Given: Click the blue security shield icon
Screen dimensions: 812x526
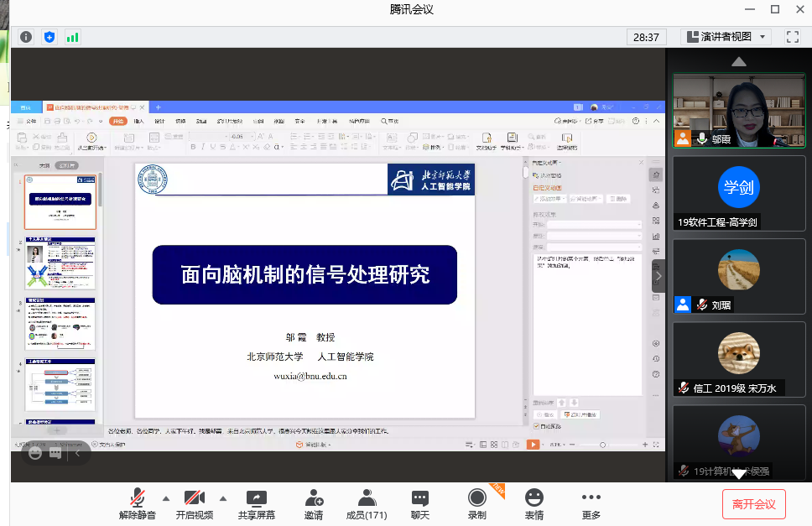Looking at the screenshot, I should [x=49, y=37].
